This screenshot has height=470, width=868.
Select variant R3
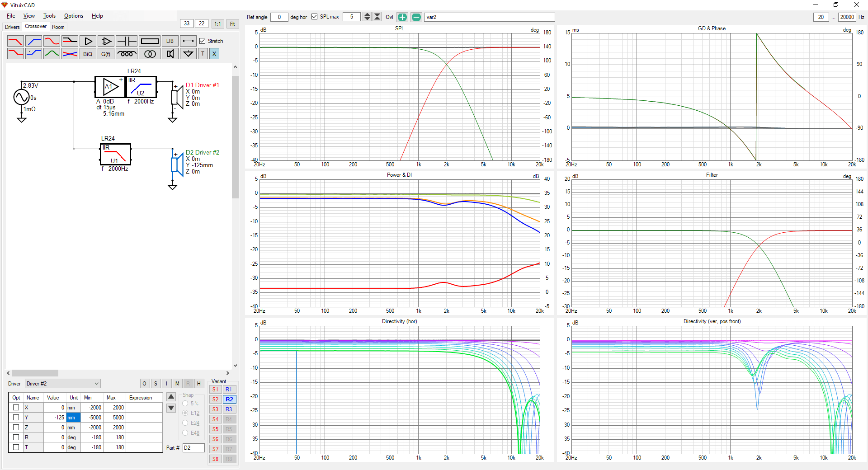point(229,409)
